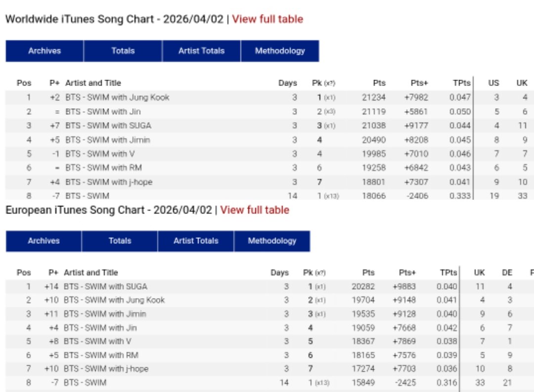Viewport: 534px width, 392px height.
Task: Click European iTunes Song Chart heading
Action: (x=109, y=210)
